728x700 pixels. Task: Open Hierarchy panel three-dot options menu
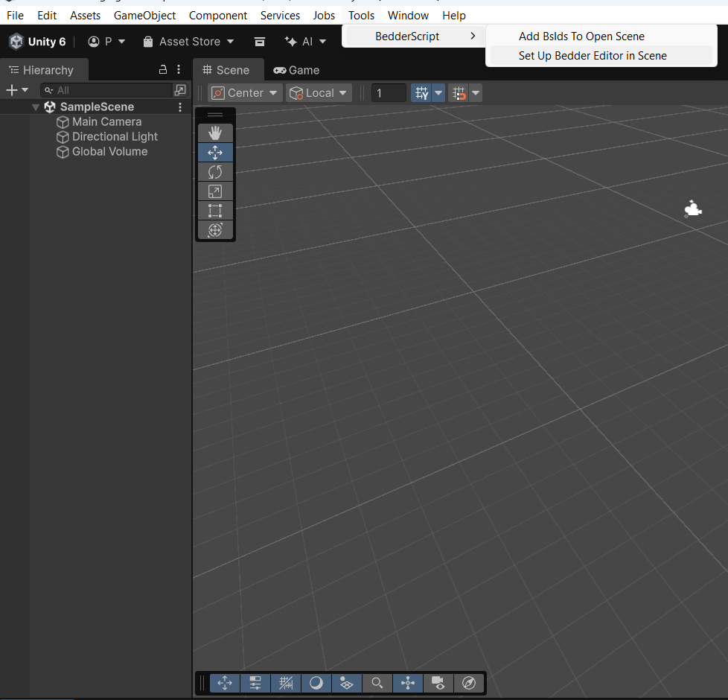179,70
